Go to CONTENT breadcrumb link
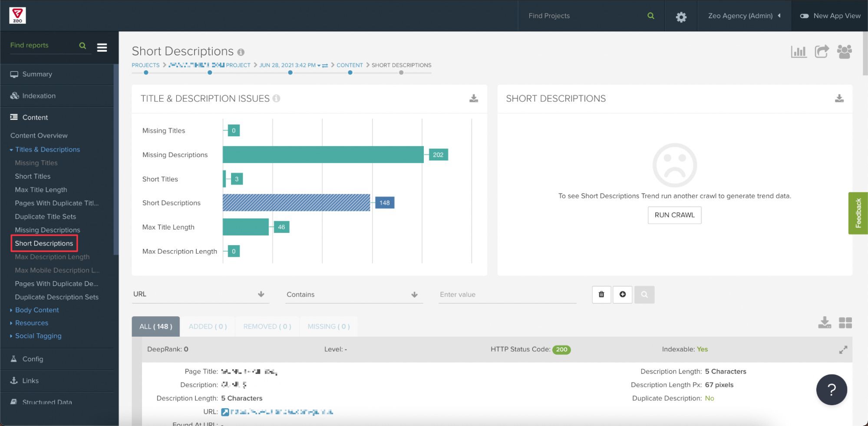This screenshot has width=868, height=426. 350,65
